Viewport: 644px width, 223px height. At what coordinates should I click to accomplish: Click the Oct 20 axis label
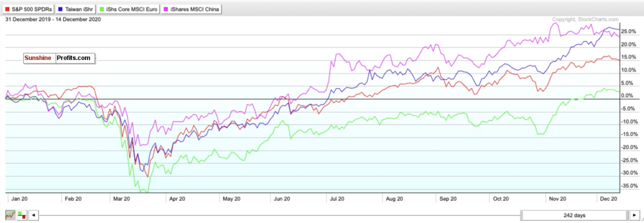(501, 199)
